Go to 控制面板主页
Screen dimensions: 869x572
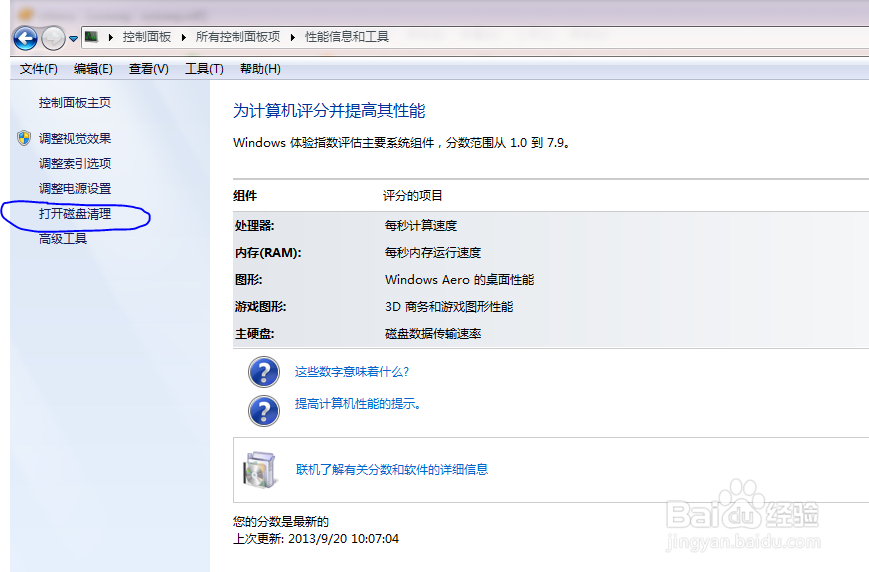pyautogui.click(x=75, y=103)
